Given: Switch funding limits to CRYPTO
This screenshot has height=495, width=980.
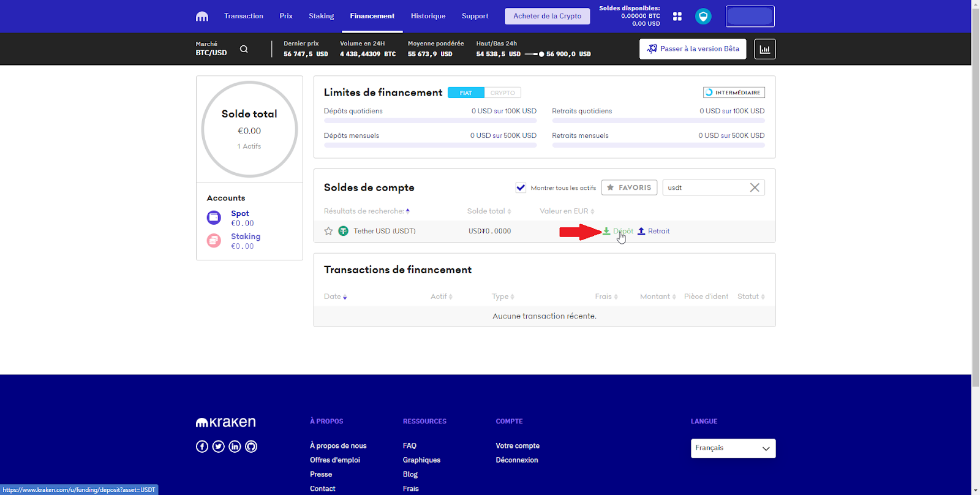Looking at the screenshot, I should click(x=503, y=93).
